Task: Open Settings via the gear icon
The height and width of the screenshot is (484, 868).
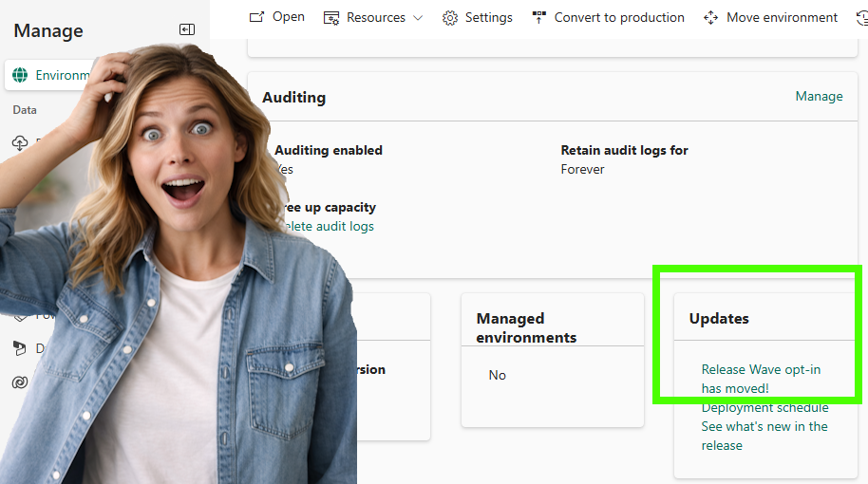Action: [450, 18]
